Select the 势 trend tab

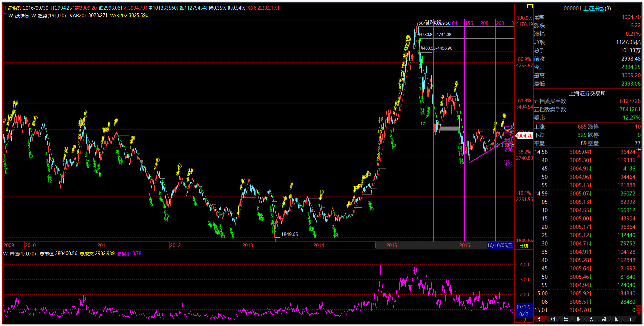[x=591, y=319]
